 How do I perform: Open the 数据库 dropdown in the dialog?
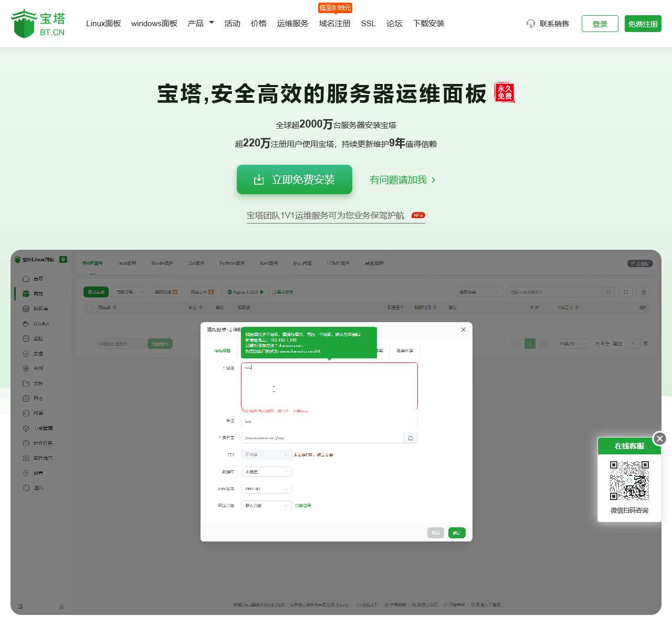pyautogui.click(x=266, y=472)
